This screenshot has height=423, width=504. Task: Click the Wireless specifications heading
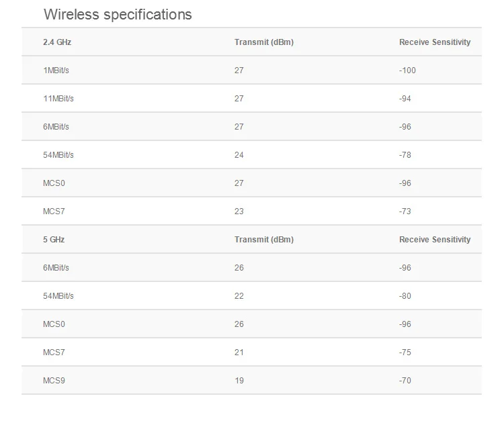pos(118,14)
